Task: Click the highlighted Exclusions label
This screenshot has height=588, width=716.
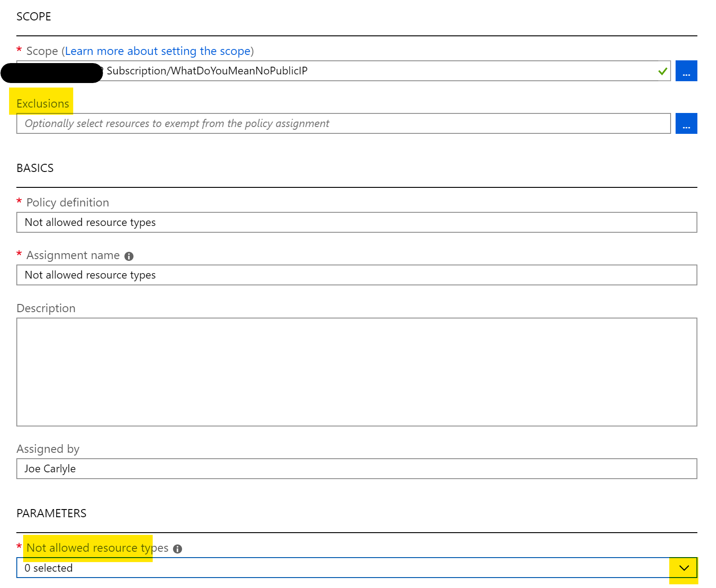Action: coord(43,104)
